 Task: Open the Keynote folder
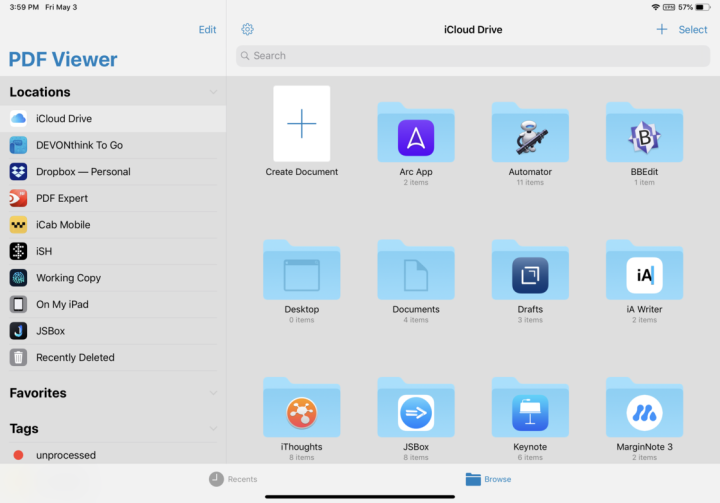pyautogui.click(x=530, y=407)
